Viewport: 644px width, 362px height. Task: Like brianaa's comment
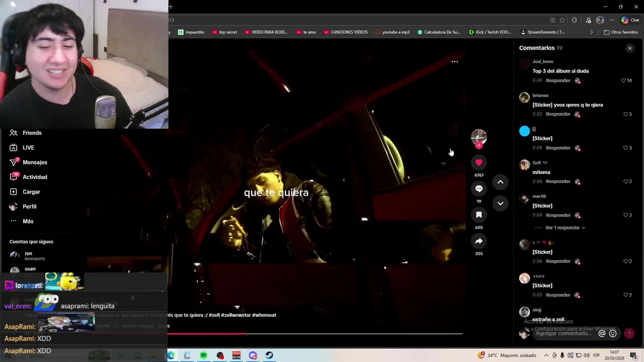click(626, 114)
